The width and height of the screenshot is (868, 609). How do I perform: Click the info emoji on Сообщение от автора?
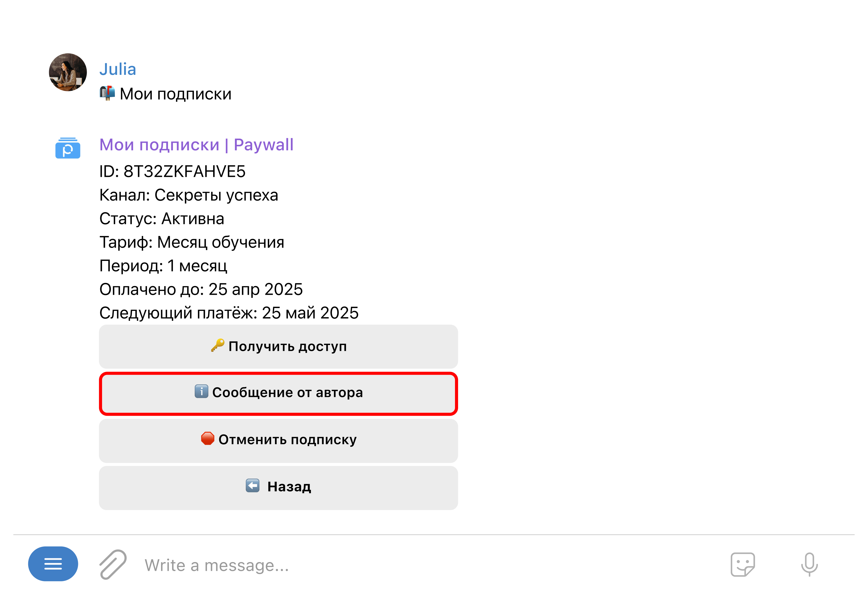click(x=201, y=391)
